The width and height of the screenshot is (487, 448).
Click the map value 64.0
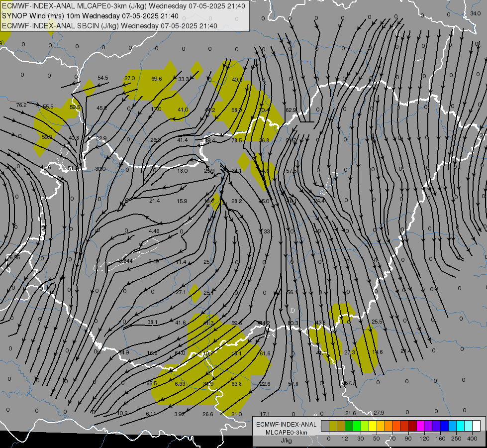(180, 353)
